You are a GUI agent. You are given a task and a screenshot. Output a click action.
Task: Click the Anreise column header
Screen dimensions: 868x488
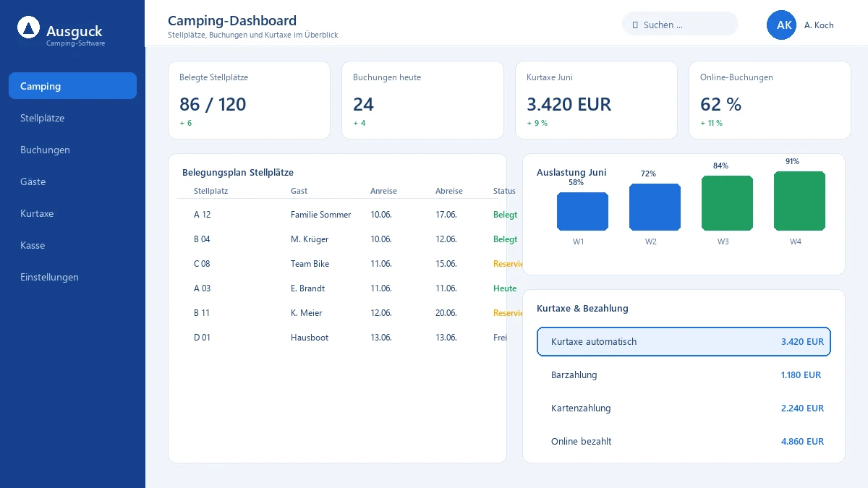click(x=383, y=191)
